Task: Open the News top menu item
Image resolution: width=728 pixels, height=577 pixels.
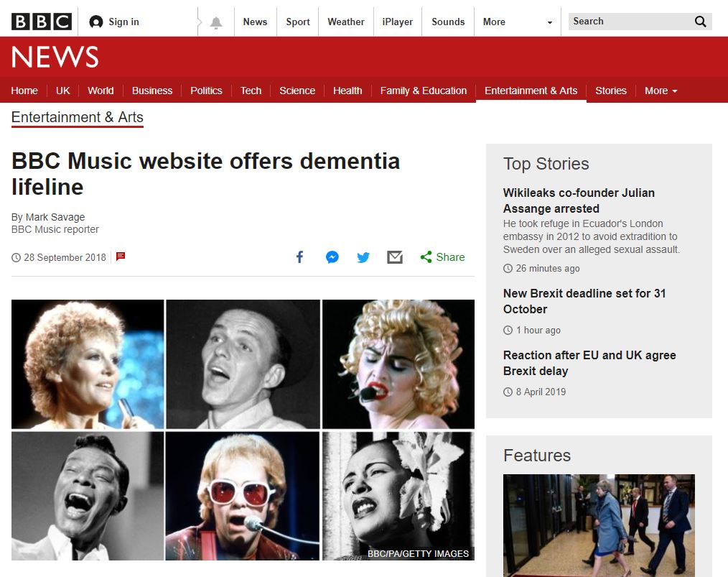Action: pos(255,22)
